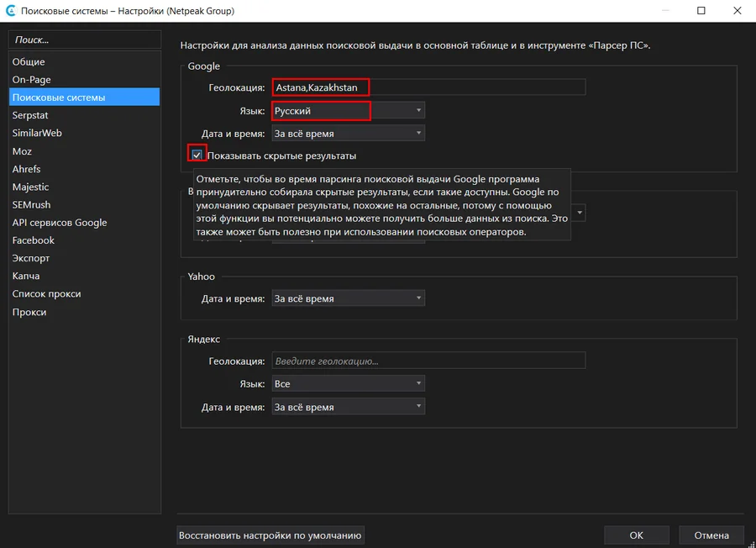Open Majestic settings
Viewport: 756px width, 548px height.
click(84, 187)
